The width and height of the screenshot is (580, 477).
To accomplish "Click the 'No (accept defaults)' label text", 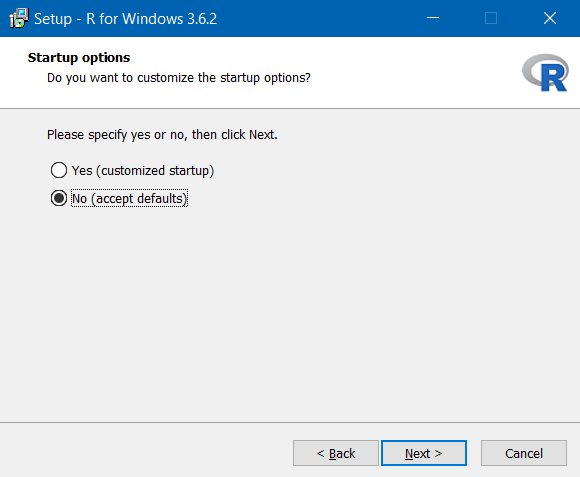I will click(129, 199).
